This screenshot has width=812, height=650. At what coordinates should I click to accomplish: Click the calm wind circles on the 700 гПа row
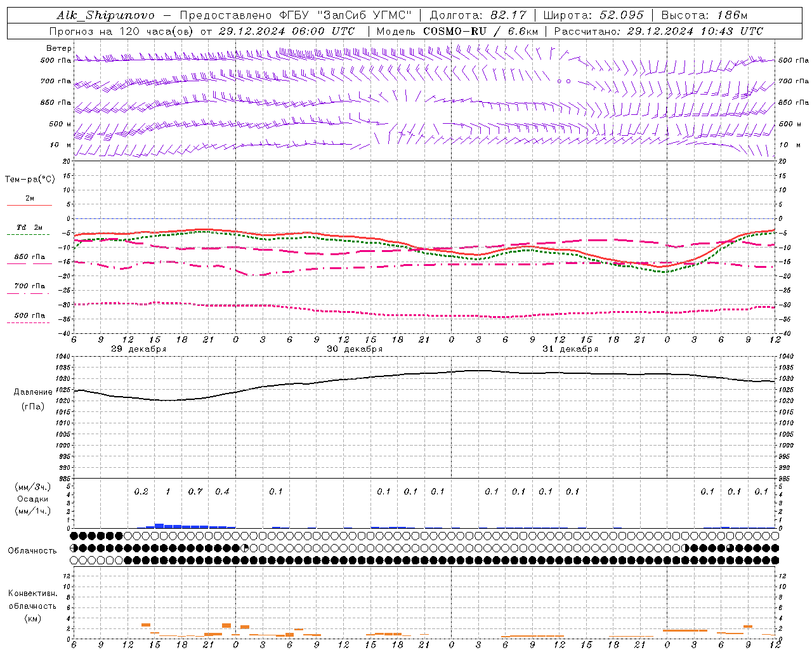564,81
